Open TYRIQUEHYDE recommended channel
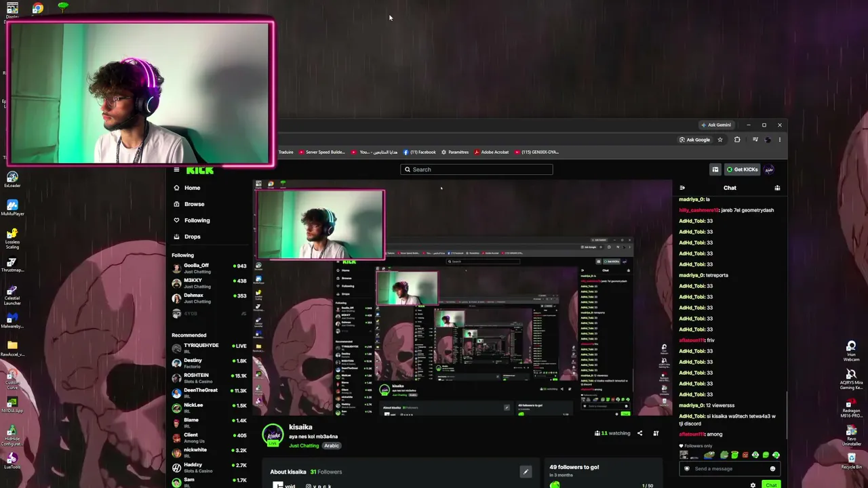Image resolution: width=868 pixels, height=488 pixels. (210, 348)
